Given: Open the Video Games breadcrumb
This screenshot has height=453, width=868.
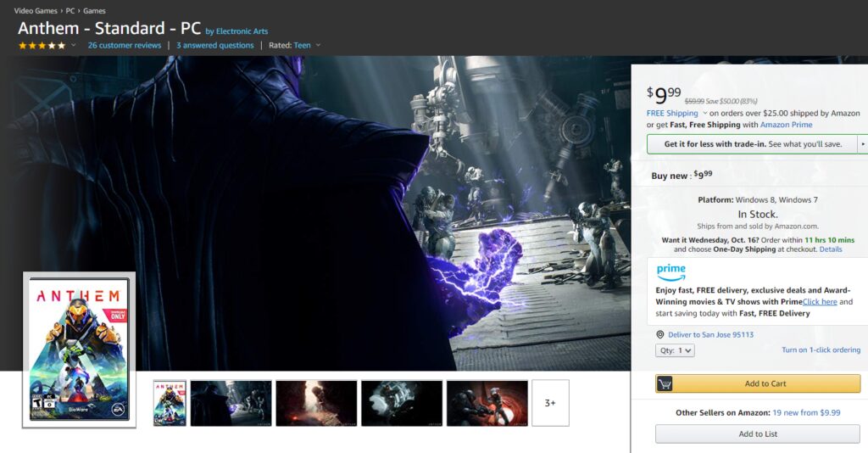Looking at the screenshot, I should 36,10.
